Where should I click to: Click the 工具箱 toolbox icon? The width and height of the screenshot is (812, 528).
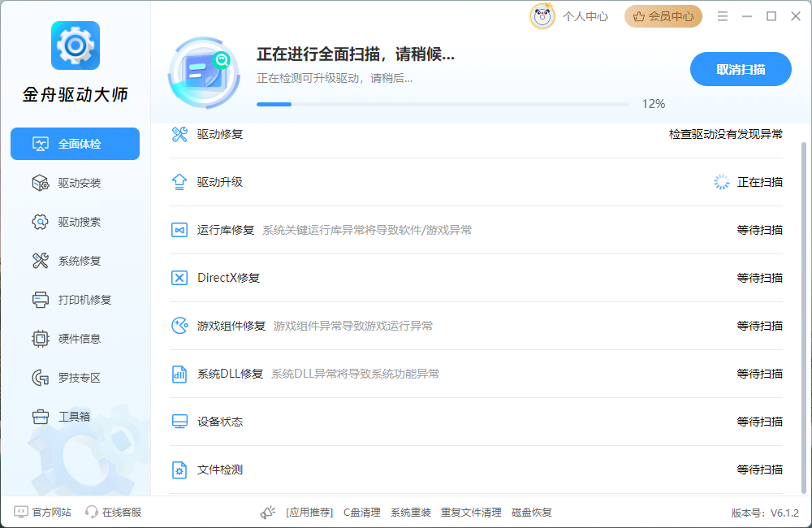click(x=41, y=416)
